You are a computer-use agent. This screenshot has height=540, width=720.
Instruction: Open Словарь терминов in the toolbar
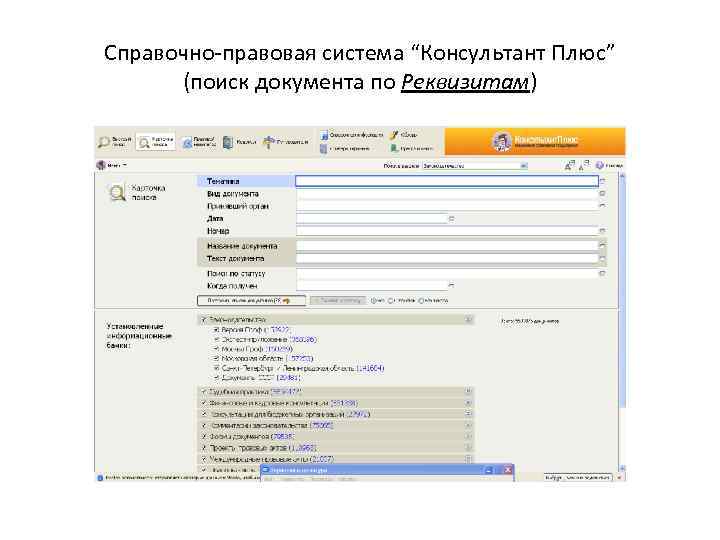click(345, 149)
